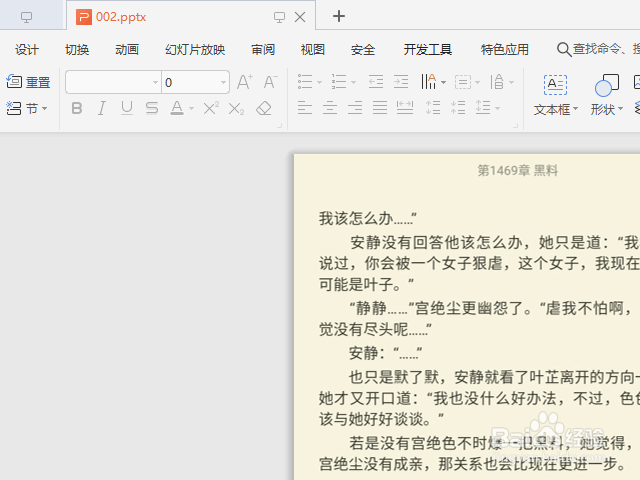The image size is (640, 480).
Task: Open the 特色应用 ribbon tab
Action: pos(505,50)
